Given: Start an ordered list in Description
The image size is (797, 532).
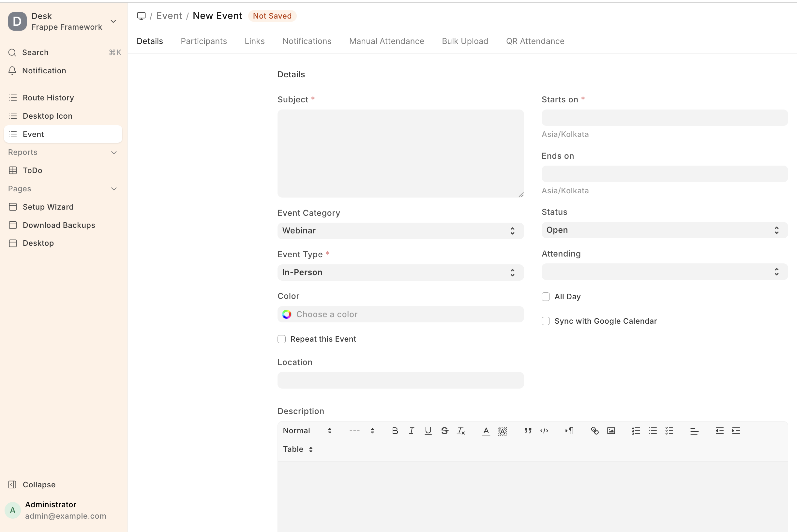Looking at the screenshot, I should pos(636,431).
